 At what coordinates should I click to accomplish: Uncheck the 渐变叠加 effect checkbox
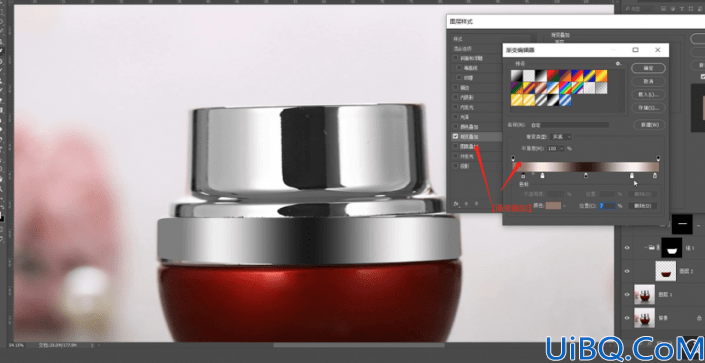(455, 136)
